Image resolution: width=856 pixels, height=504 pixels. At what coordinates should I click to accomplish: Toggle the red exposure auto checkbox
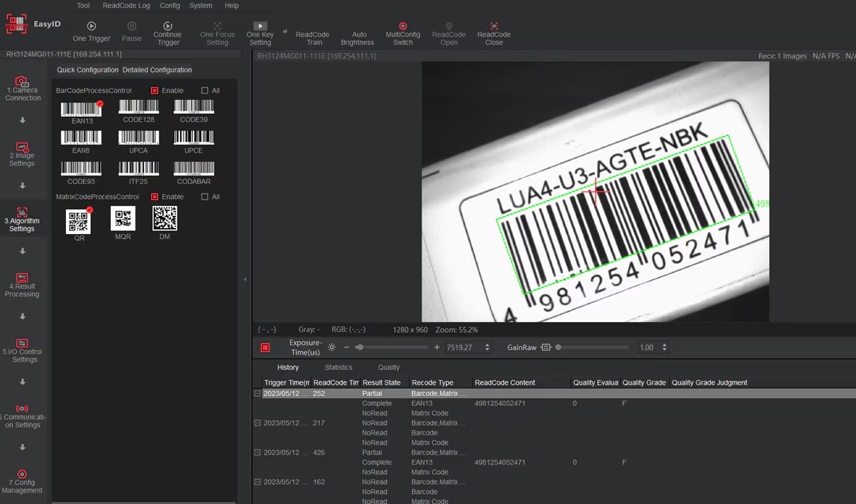pyautogui.click(x=265, y=347)
